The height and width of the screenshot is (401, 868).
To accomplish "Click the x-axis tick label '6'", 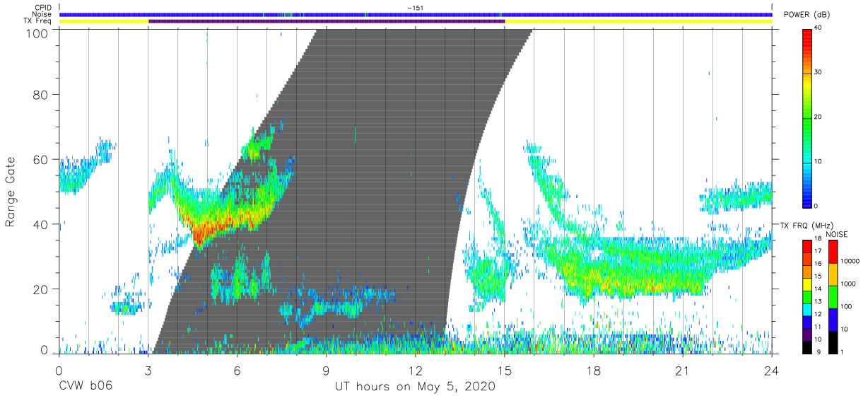I will click(x=237, y=371).
